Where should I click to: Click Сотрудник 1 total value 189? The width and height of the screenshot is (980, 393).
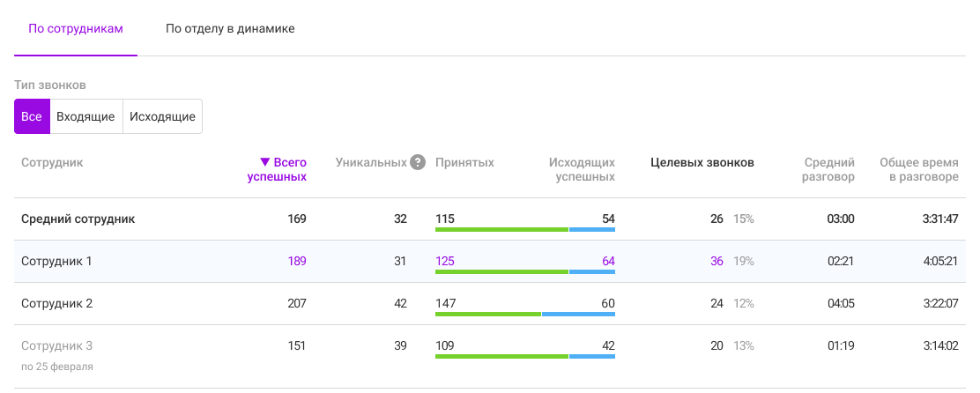[x=297, y=262]
